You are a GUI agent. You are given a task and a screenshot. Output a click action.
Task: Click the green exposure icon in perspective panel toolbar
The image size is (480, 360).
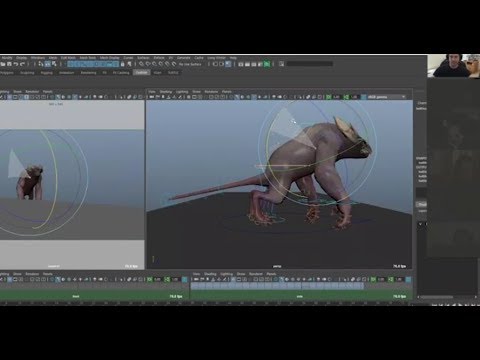click(x=329, y=97)
